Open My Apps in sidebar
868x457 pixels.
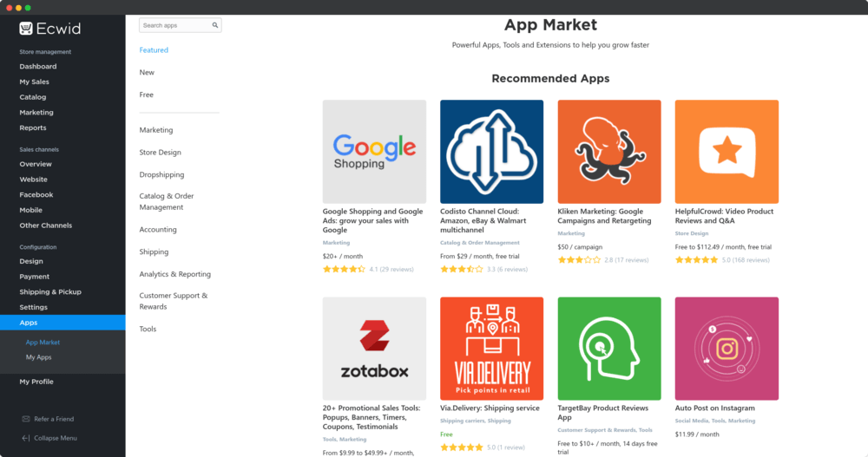(38, 357)
